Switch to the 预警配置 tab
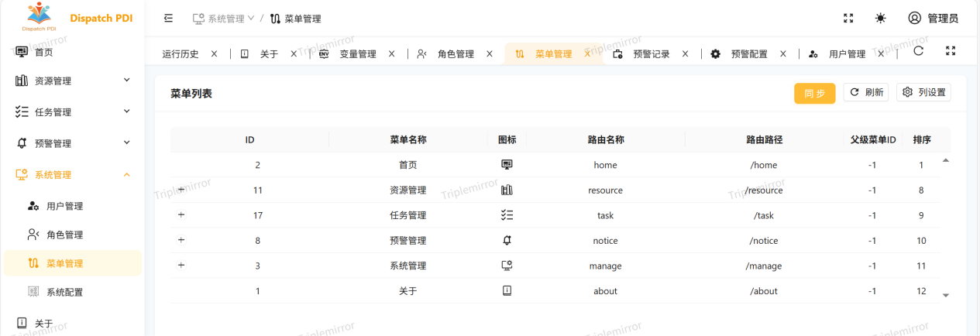This screenshot has width=980, height=336. click(x=748, y=54)
